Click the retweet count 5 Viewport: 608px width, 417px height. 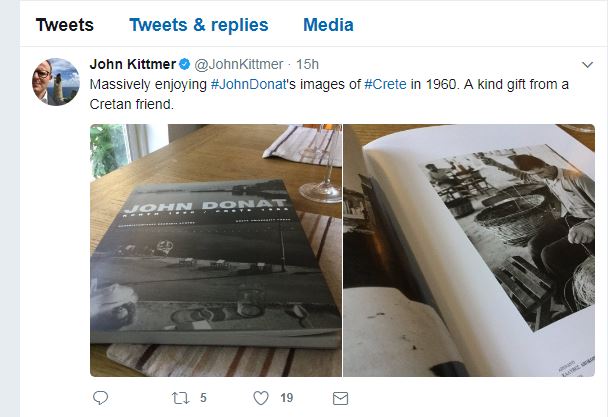tap(203, 398)
